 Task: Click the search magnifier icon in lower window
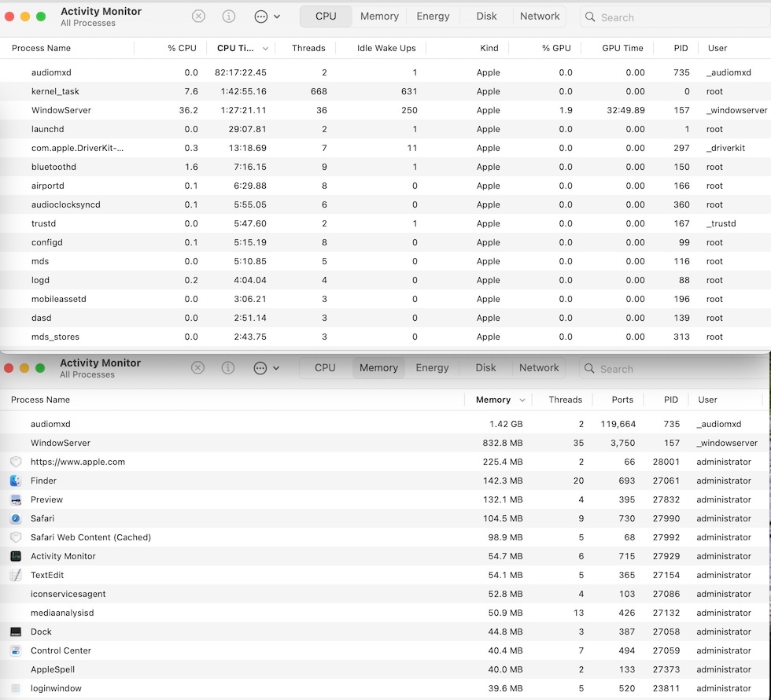589,368
